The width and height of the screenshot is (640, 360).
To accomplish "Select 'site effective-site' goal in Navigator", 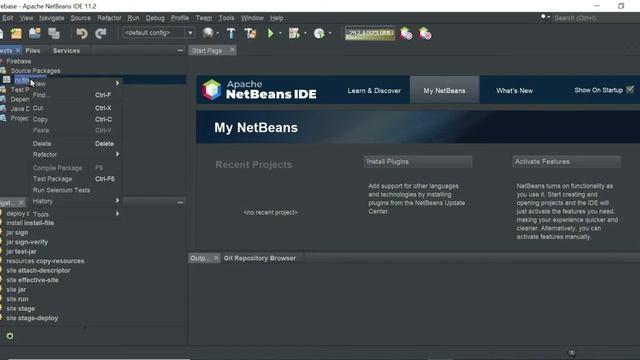I will [32, 280].
